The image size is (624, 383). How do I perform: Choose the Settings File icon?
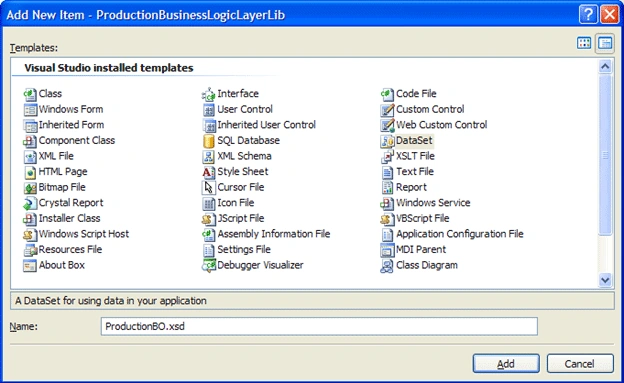point(209,250)
